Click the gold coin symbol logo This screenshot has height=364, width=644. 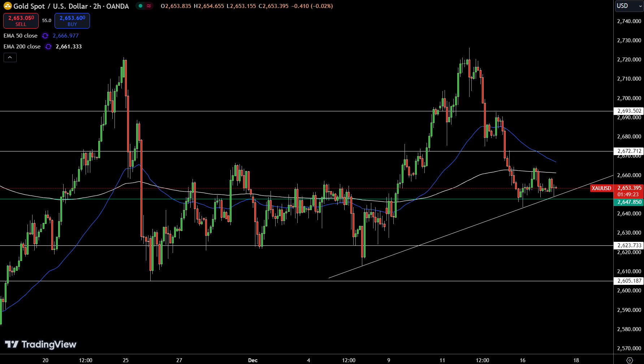click(x=8, y=6)
